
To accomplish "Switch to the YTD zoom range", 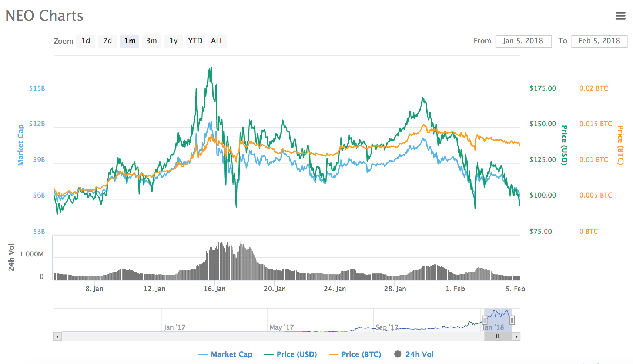I will click(x=195, y=41).
